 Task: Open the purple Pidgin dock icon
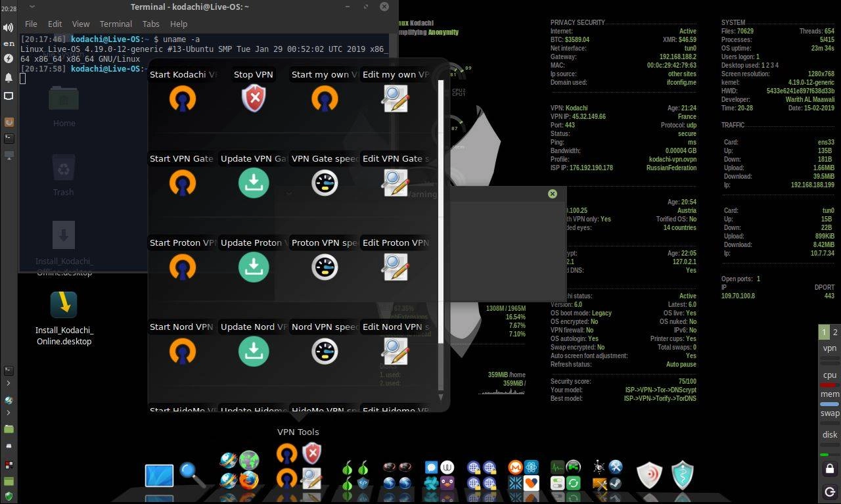click(447, 484)
